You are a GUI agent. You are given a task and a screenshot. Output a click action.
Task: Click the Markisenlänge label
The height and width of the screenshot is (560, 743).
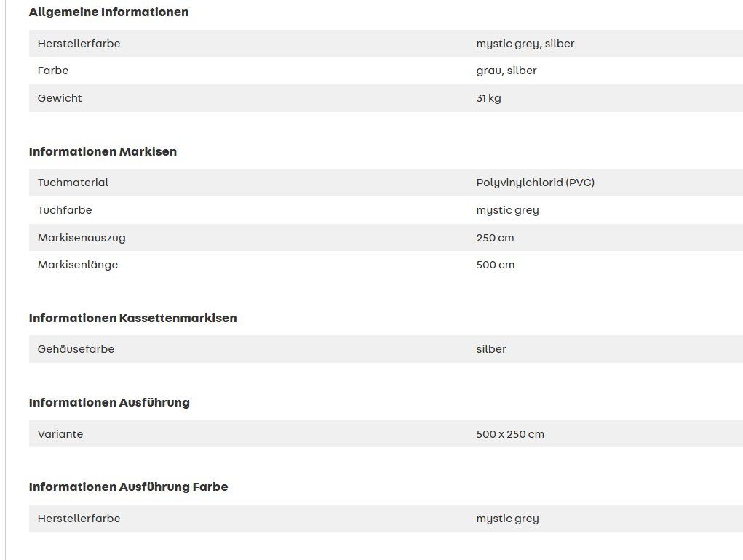pyautogui.click(x=78, y=265)
